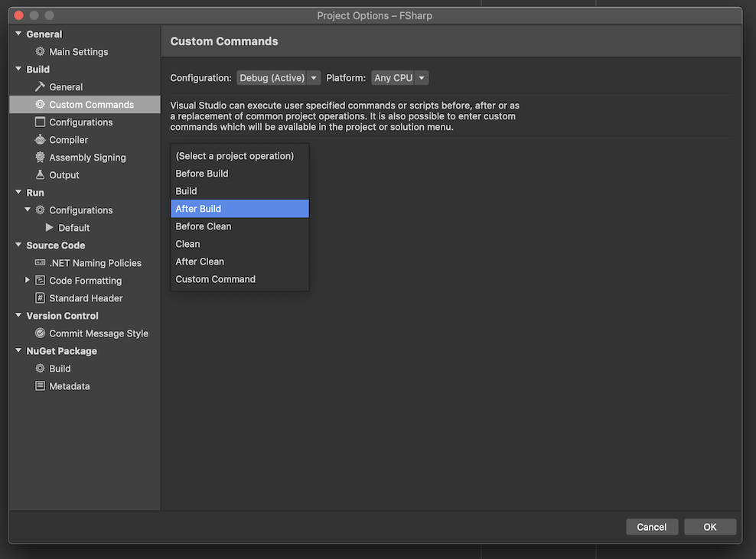The height and width of the screenshot is (559, 756).
Task: Select the Metadata item under NuGet Package
Action: (85, 386)
